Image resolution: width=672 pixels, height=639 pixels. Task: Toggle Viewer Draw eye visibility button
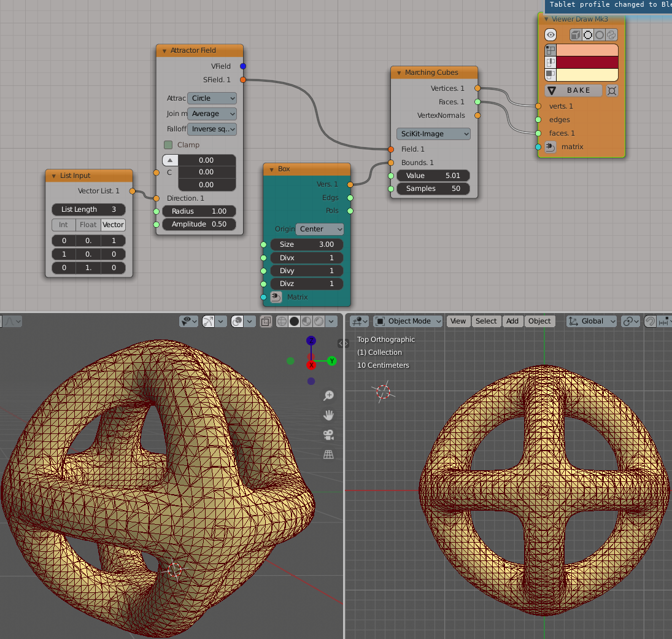(x=551, y=35)
